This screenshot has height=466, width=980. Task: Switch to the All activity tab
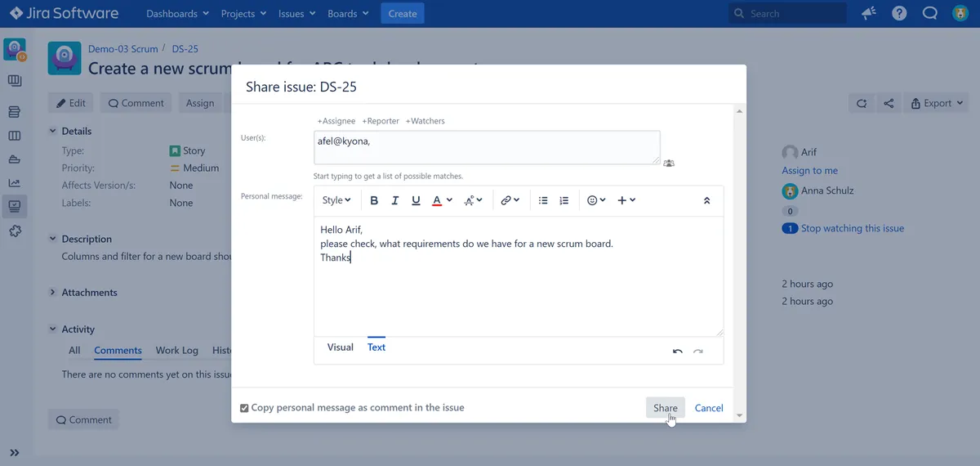pyautogui.click(x=74, y=350)
